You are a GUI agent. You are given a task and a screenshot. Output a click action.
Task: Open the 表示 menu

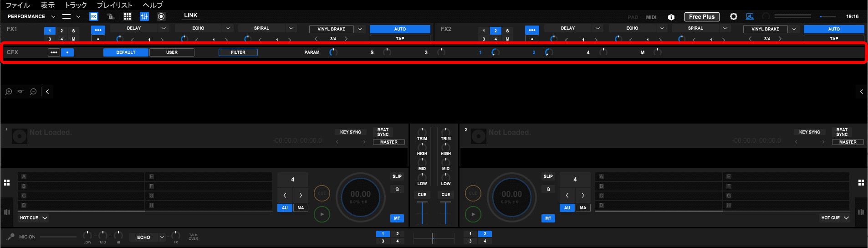click(x=48, y=5)
